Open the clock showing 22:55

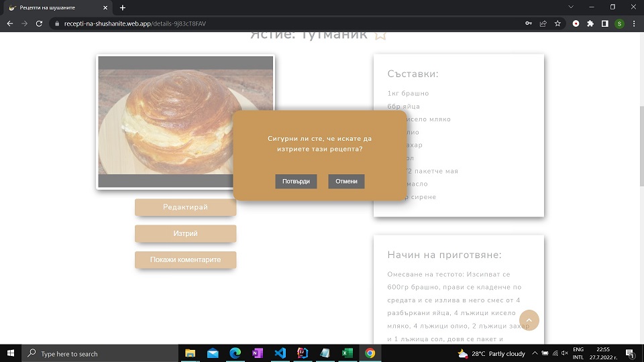click(x=603, y=353)
